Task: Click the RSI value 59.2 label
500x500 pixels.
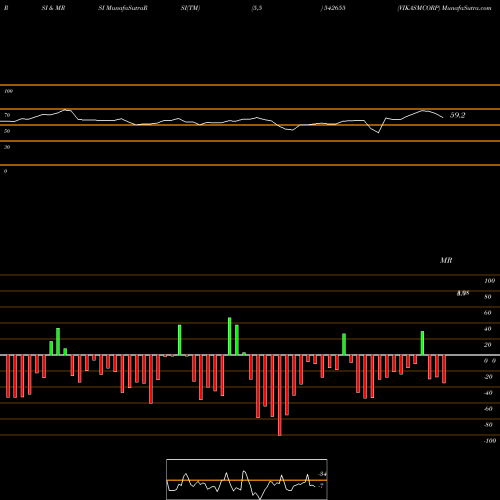Action: click(x=457, y=115)
